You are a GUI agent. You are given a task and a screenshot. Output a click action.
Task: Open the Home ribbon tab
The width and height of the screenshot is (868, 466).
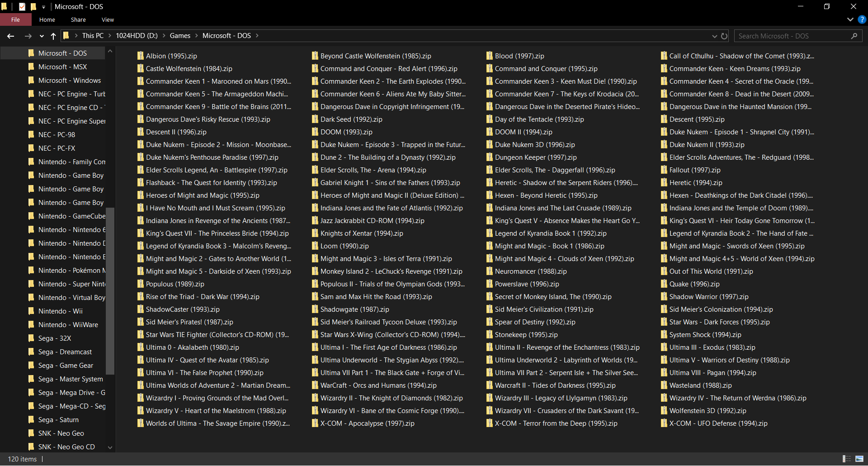[x=47, y=19]
